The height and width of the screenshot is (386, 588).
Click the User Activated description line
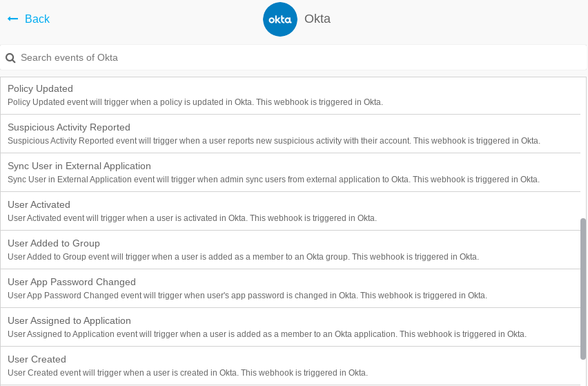192,218
